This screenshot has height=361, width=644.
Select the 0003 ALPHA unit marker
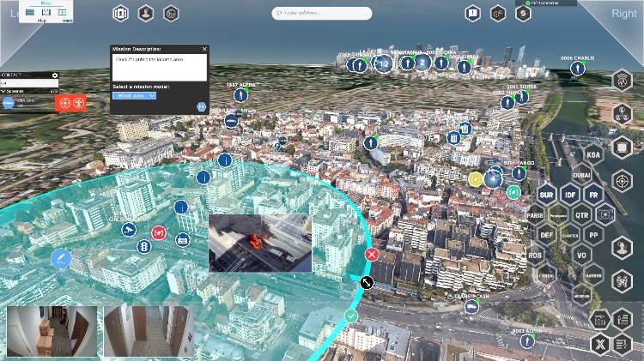[527, 341]
